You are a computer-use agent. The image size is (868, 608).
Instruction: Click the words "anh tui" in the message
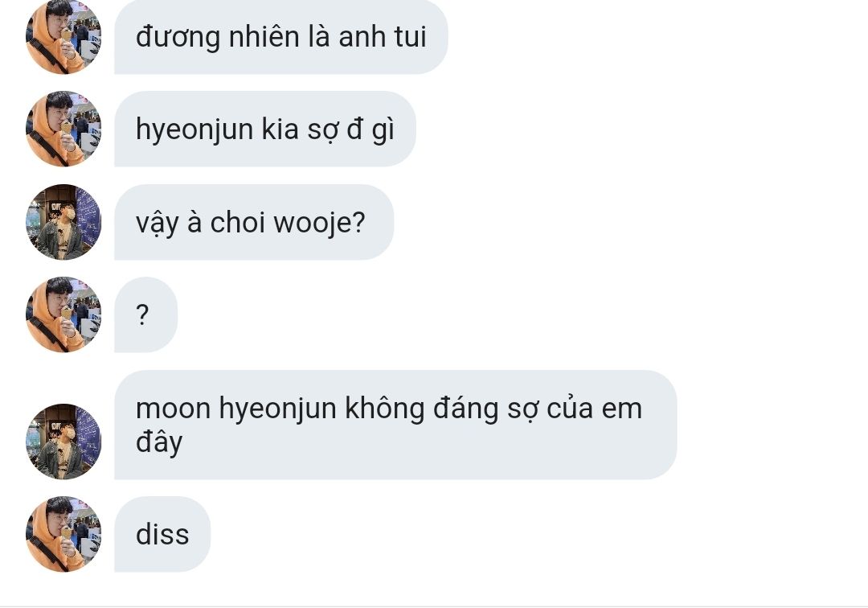coord(382,37)
